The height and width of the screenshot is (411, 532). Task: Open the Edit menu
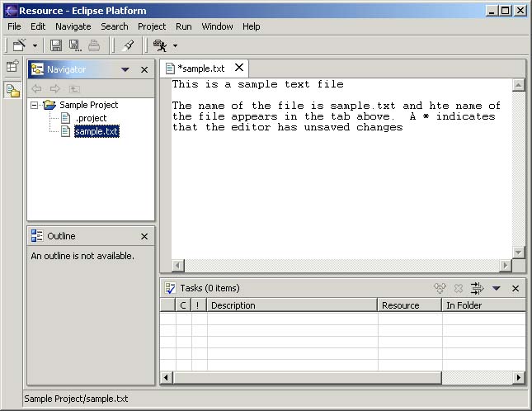point(38,26)
